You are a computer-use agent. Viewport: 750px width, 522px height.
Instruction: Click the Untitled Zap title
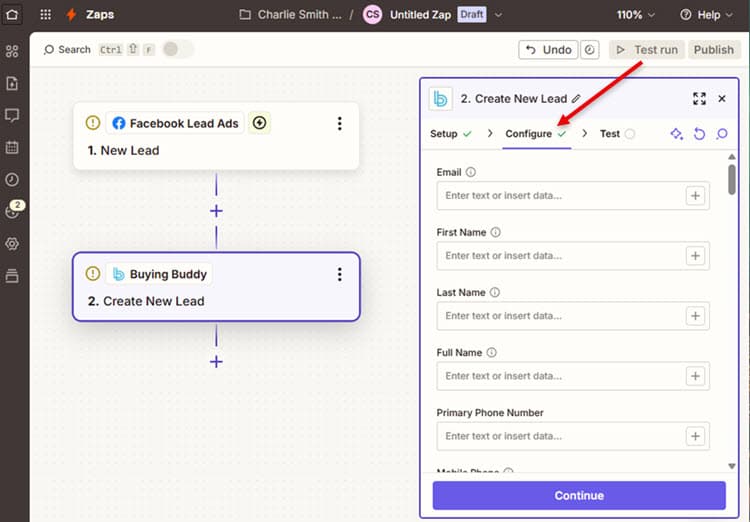click(x=420, y=15)
